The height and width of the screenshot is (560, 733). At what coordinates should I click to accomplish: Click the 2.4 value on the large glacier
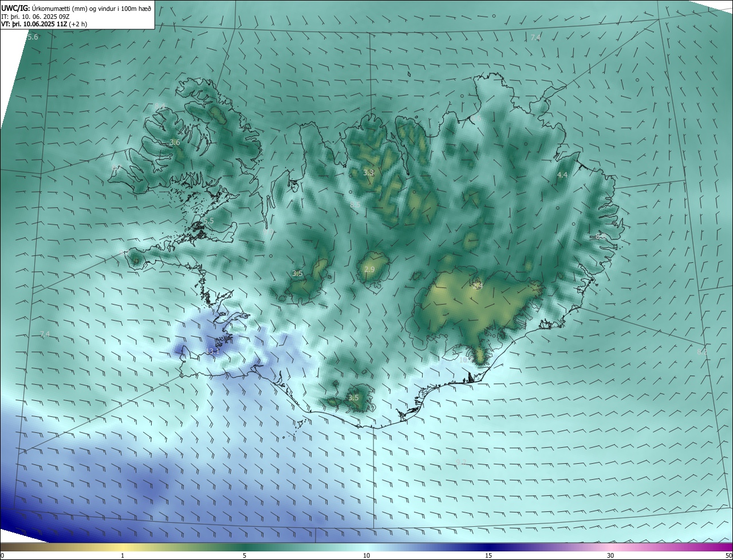click(x=478, y=286)
